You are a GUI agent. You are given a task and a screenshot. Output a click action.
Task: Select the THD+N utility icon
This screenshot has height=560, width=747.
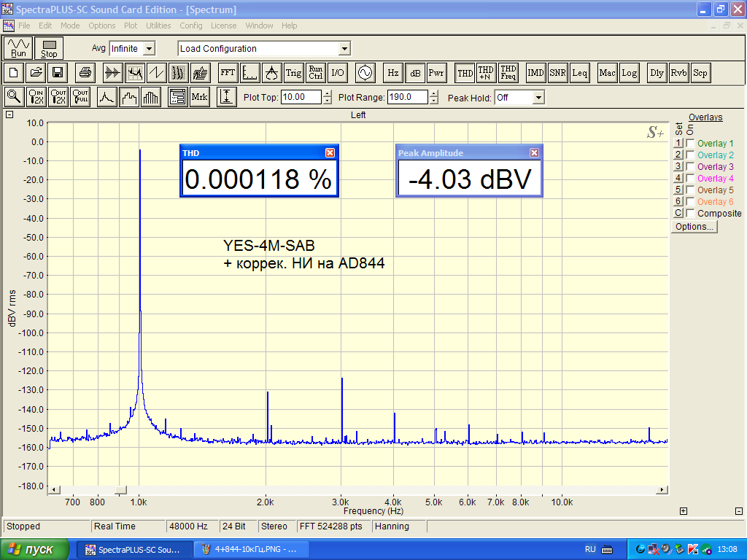coord(486,73)
